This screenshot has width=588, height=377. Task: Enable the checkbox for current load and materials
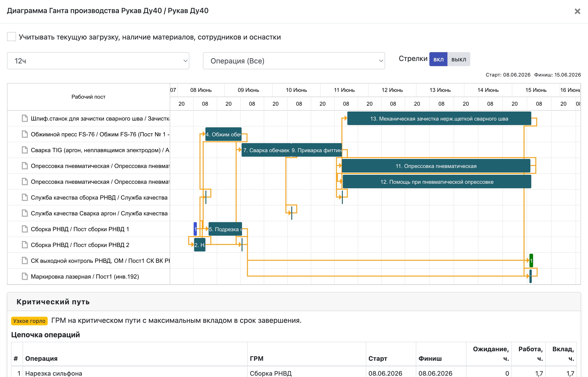12,37
